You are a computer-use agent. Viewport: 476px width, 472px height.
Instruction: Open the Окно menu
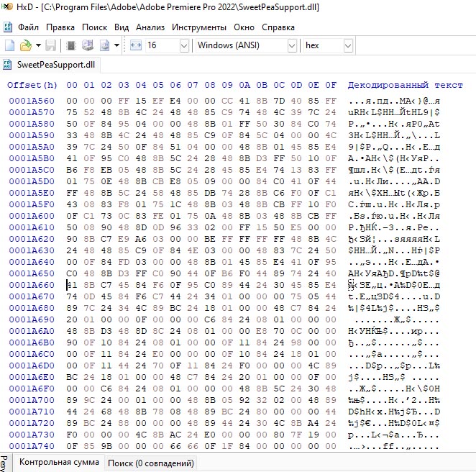[x=244, y=27]
